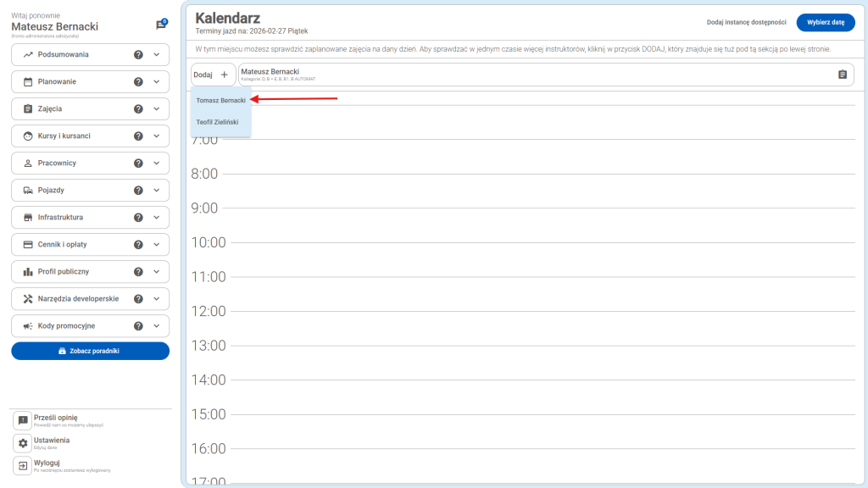
Task: Click the Zobacz poradniki button
Action: pyautogui.click(x=90, y=351)
